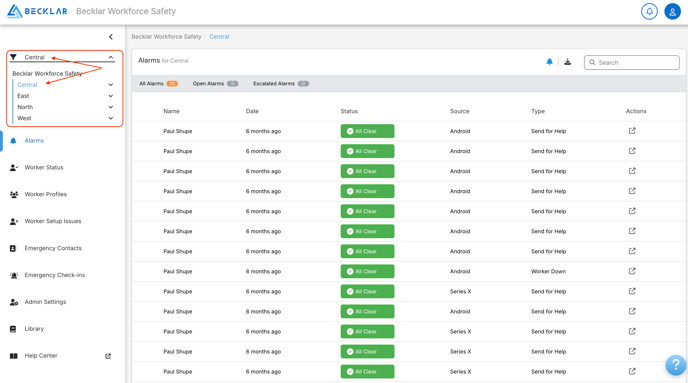Switch to the All Alarms tab
The width and height of the screenshot is (688, 383).
[158, 83]
